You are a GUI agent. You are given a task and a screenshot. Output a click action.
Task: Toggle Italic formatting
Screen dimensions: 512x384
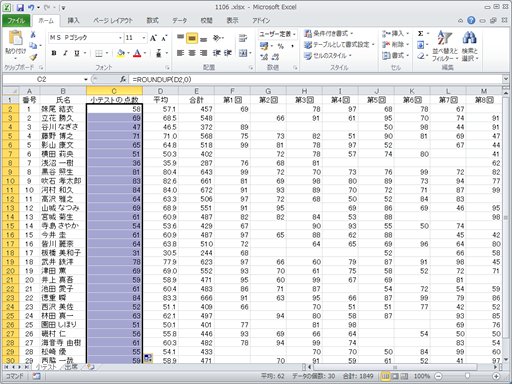pos(65,53)
